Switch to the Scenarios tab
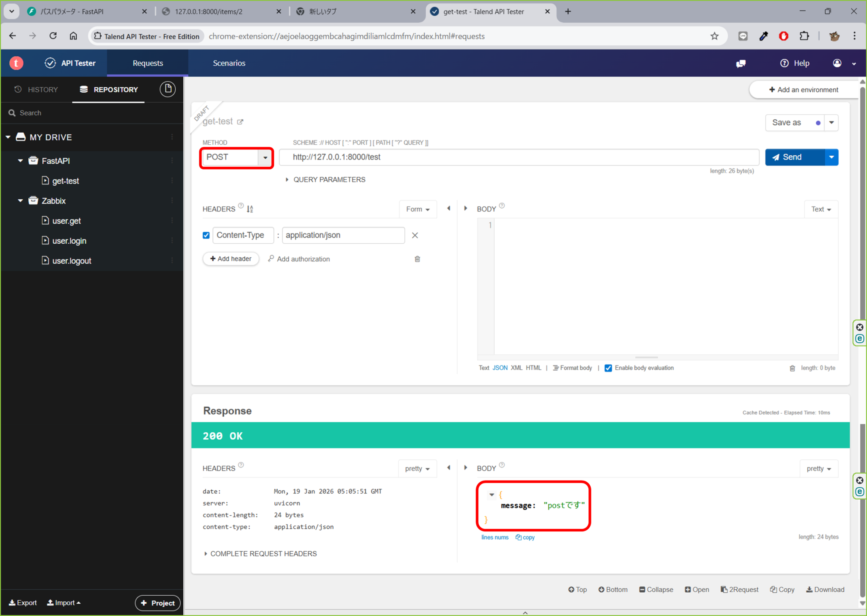This screenshot has height=616, width=867. [229, 63]
